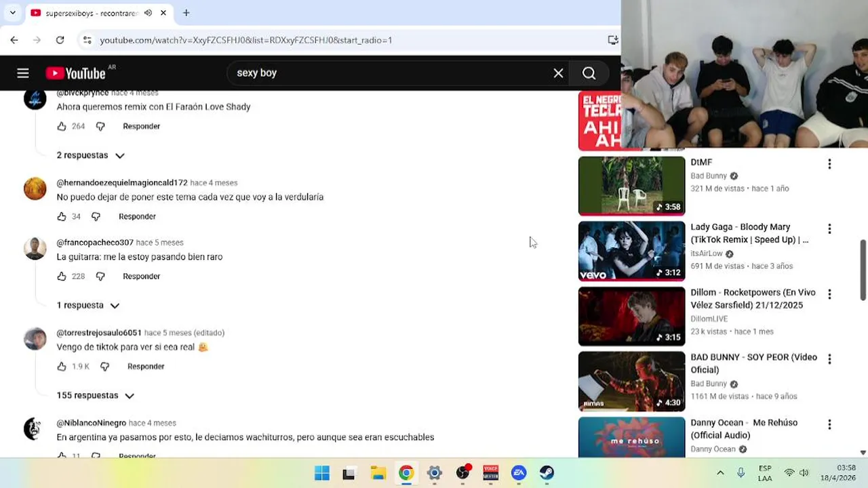The image size is (868, 488).
Task: Open the install app icon in address bar
Action: 613,40
